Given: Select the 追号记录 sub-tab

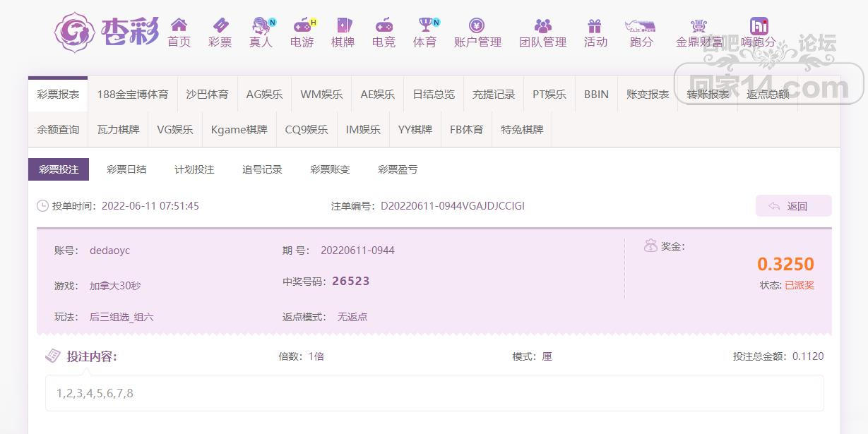Looking at the screenshot, I should click(x=262, y=169).
